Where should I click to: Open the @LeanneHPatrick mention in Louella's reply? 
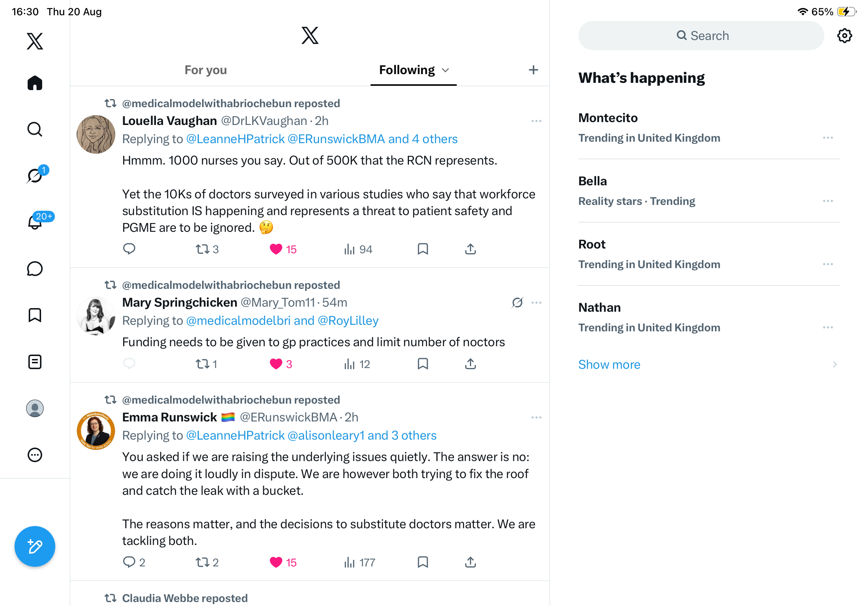(x=235, y=139)
